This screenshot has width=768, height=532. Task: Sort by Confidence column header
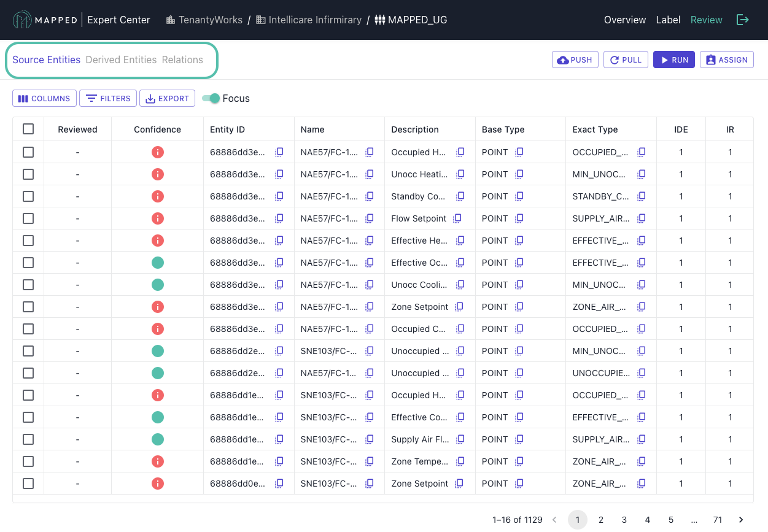tap(157, 129)
